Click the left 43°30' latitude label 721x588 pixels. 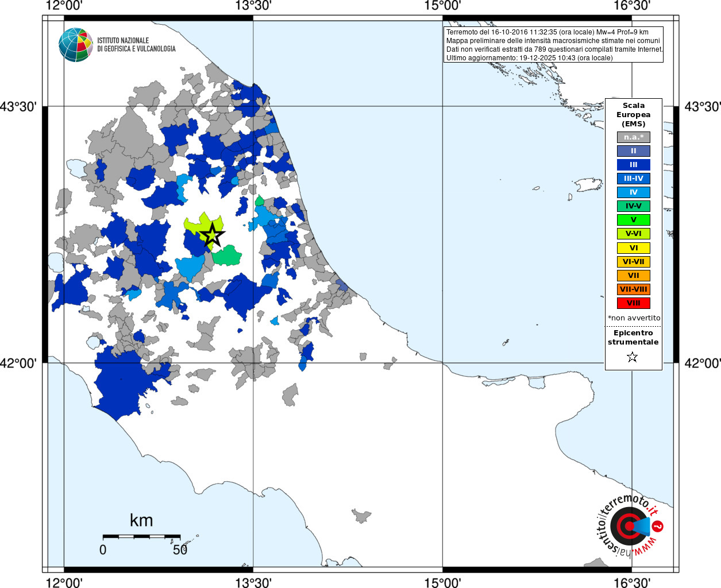click(x=18, y=107)
